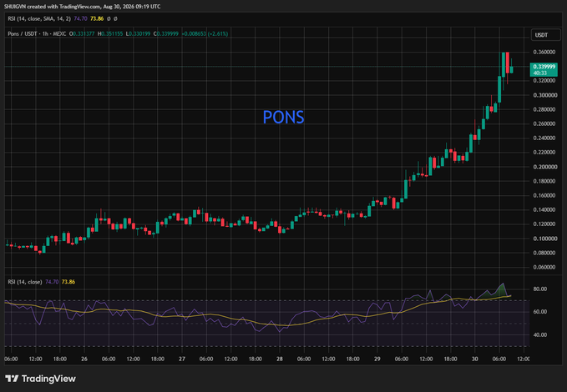
Task: Click the RSI (14, close, SMA, 14, 2) legend
Action: pos(39,18)
